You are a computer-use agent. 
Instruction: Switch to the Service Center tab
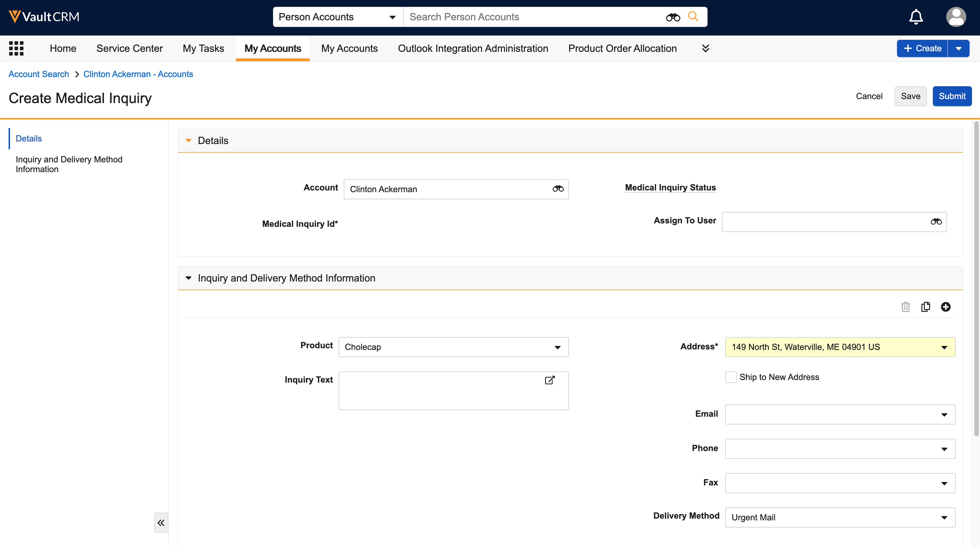(x=129, y=48)
